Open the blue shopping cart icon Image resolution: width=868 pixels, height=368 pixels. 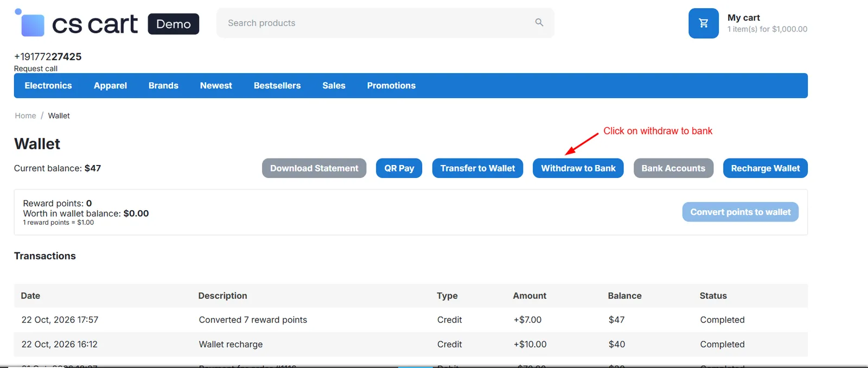click(x=704, y=23)
